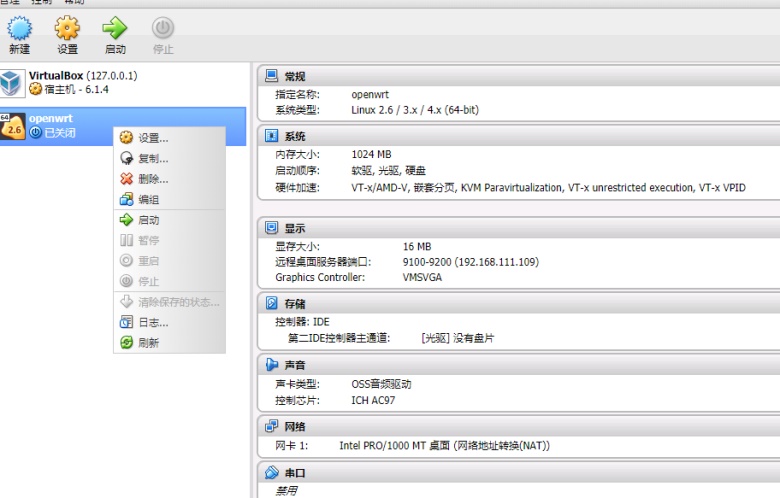Open the 存储 section header
The height and width of the screenshot is (498, 780).
pos(519,303)
